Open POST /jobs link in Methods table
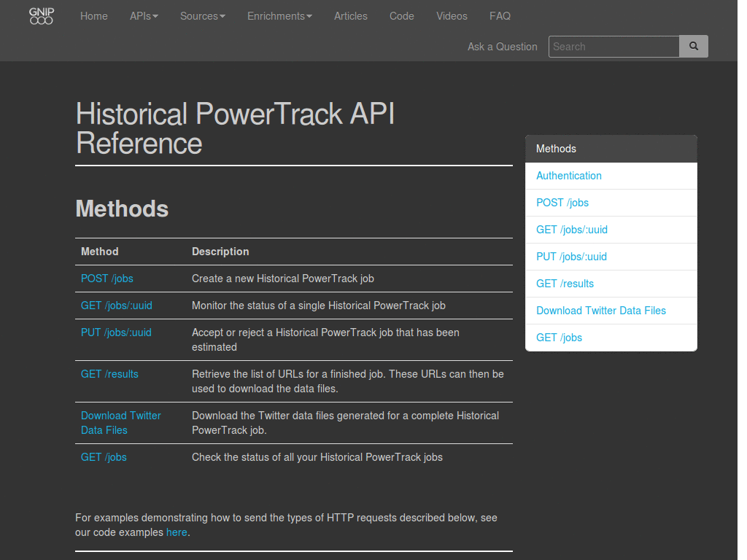The image size is (747, 560). [x=107, y=279]
